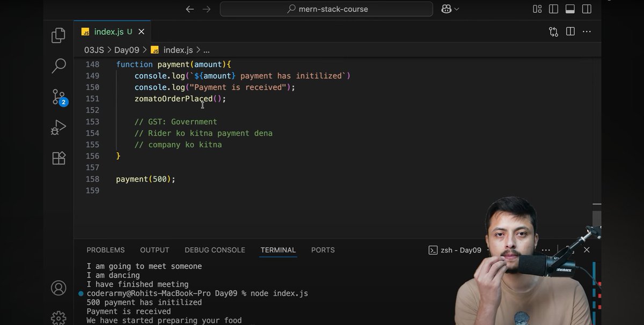Open the Extensions view
This screenshot has height=325, width=644.
click(58, 158)
